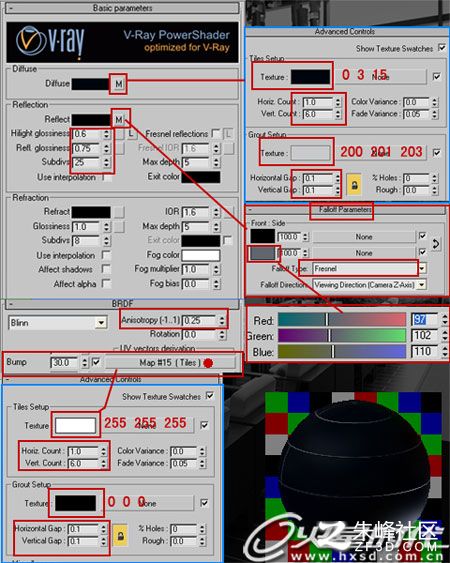450x563 pixels.
Task: Click the None map button beside bump Grout texture
Action: [149, 503]
